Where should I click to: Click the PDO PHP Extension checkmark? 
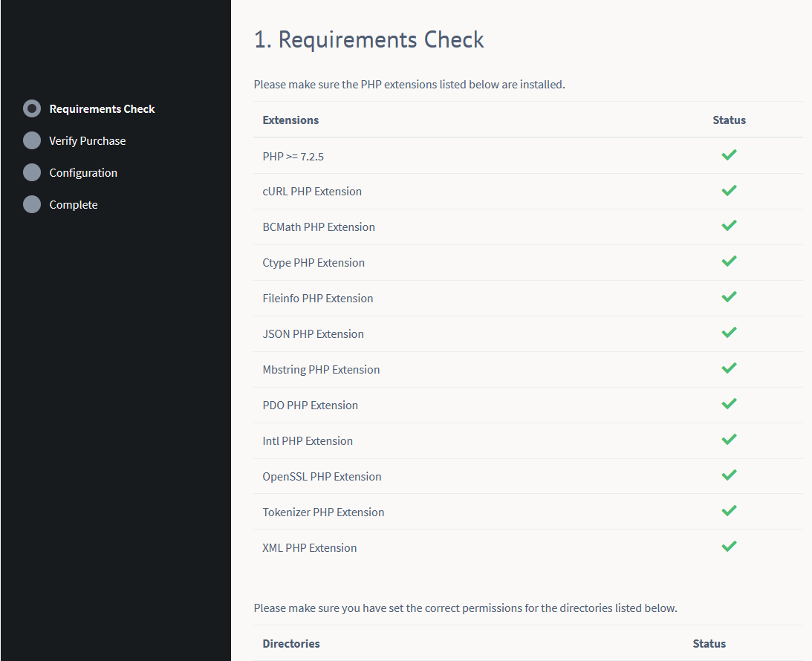(x=729, y=404)
